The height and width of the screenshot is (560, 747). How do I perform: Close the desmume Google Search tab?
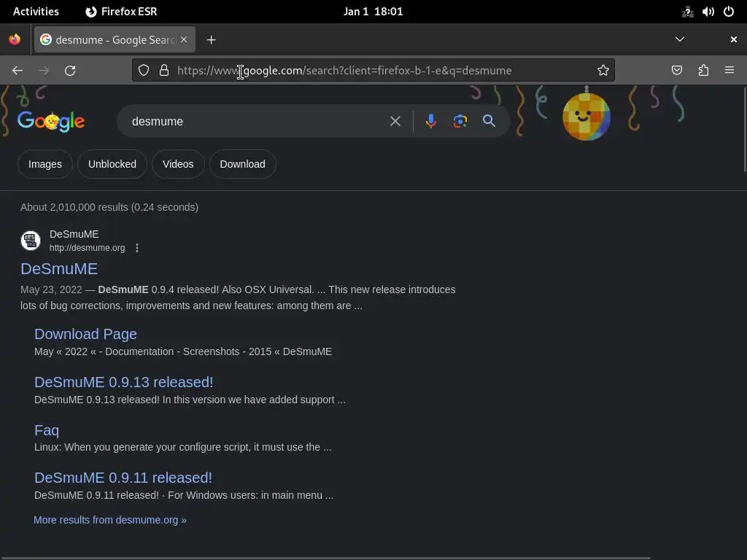pyautogui.click(x=184, y=39)
